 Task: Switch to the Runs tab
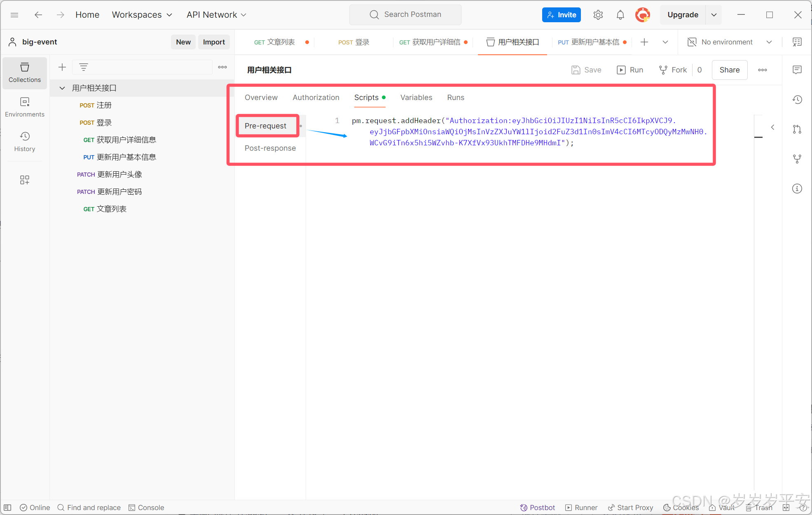pyautogui.click(x=456, y=98)
